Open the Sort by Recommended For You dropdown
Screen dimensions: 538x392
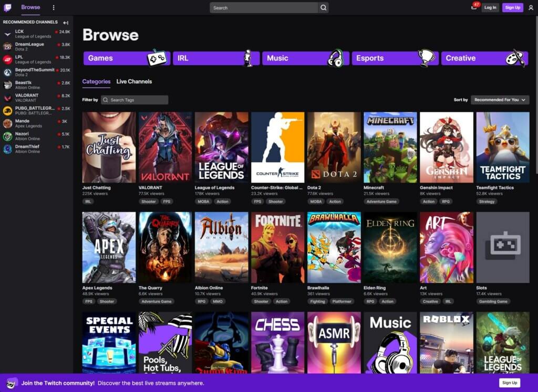click(500, 100)
